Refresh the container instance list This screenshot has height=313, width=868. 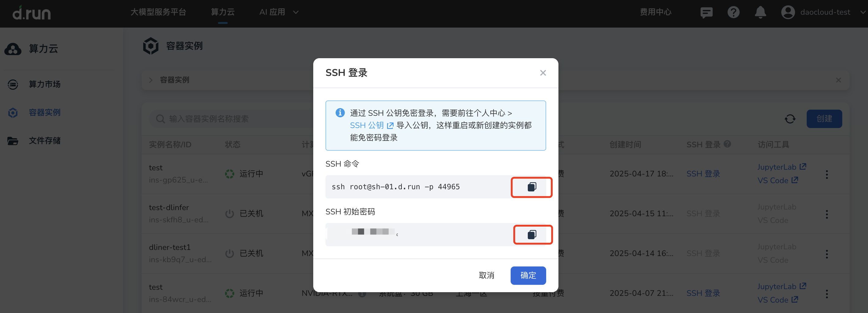[790, 119]
